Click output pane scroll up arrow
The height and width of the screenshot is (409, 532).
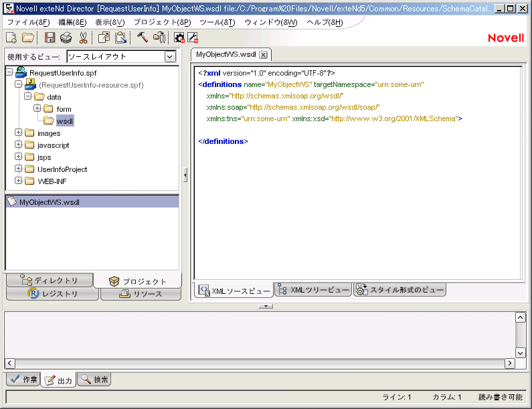pyautogui.click(x=520, y=318)
